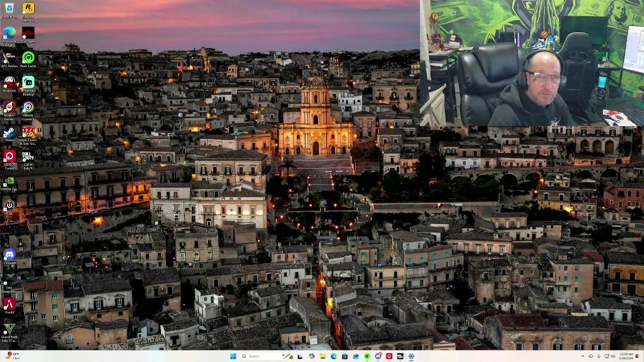Select the Call of Duty desktop icon

[28, 157]
